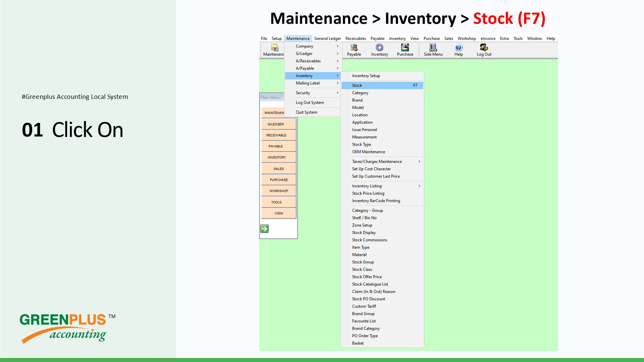Select Location menu entry
Screen dimensions: 644x362
click(382, 115)
